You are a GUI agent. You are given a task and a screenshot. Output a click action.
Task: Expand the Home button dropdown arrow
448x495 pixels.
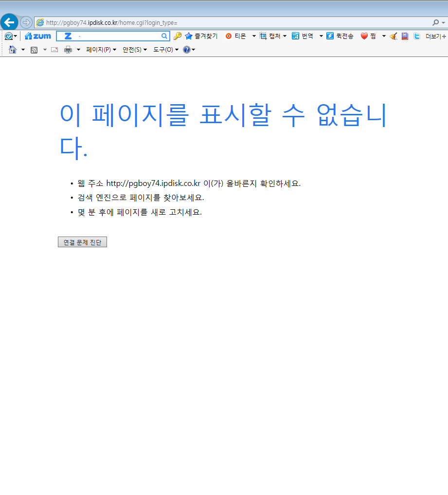pos(23,50)
